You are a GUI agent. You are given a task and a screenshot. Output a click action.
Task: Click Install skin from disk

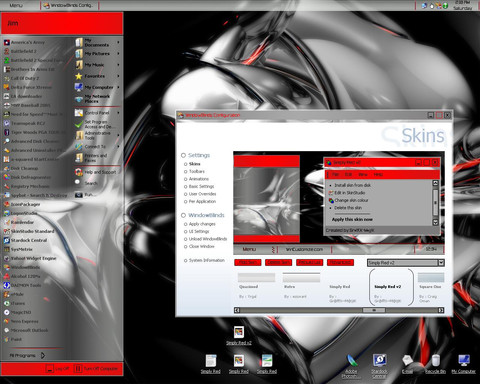tap(352, 185)
